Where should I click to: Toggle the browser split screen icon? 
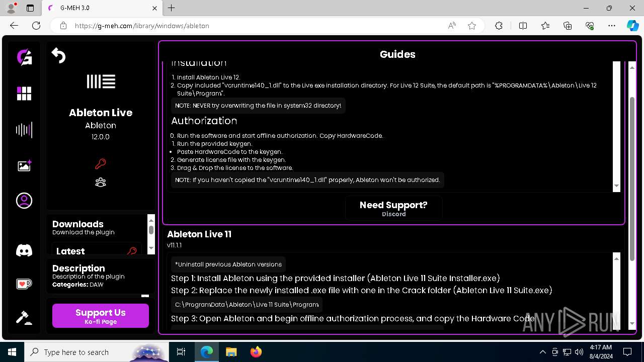pos(523,26)
